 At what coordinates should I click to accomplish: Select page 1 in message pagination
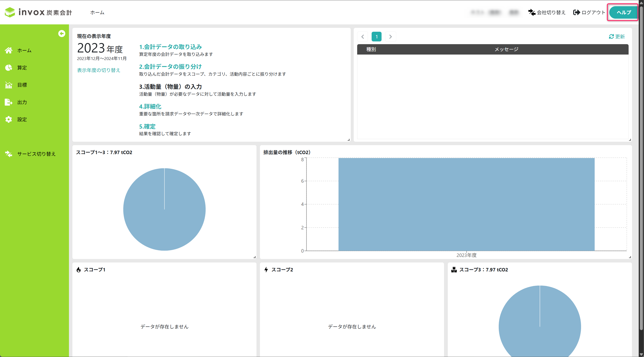[376, 37]
